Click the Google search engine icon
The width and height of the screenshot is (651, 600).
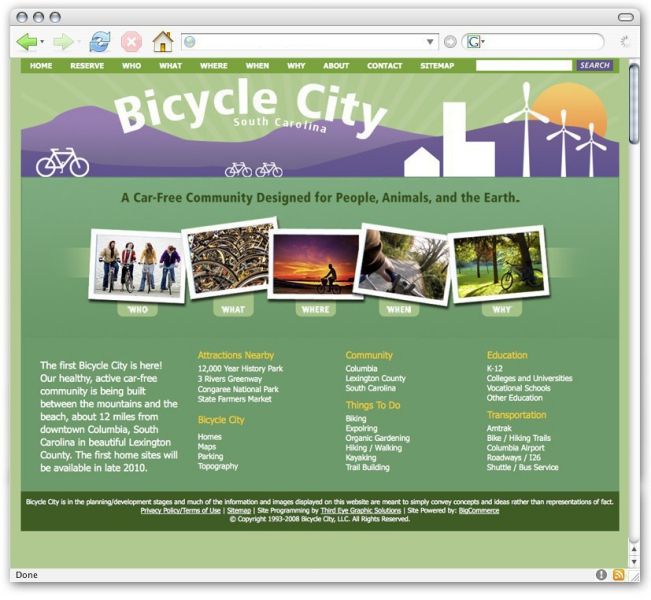(x=473, y=42)
